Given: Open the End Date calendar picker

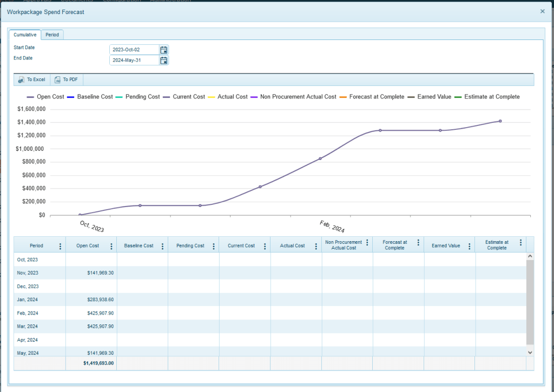Looking at the screenshot, I should pyautogui.click(x=164, y=60).
